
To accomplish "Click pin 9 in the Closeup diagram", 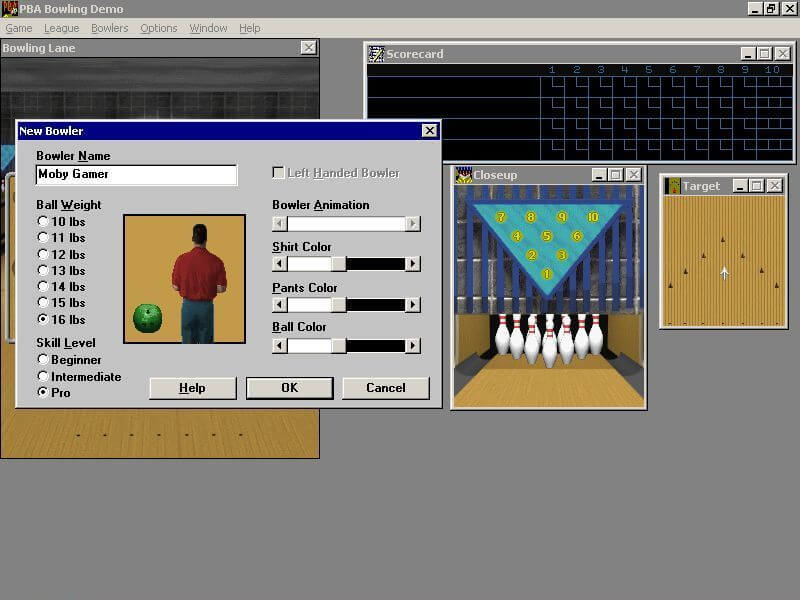I will pyautogui.click(x=562, y=217).
